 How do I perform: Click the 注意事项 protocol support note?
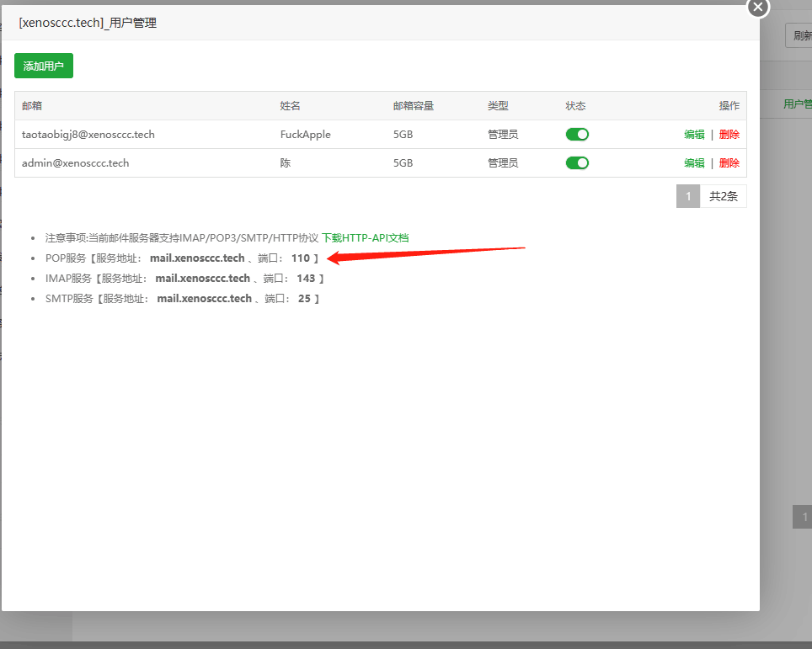click(182, 238)
